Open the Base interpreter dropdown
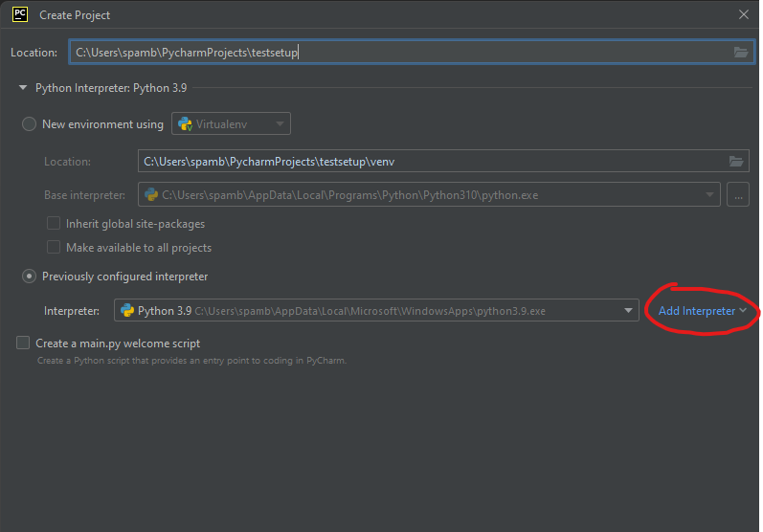 (x=429, y=194)
